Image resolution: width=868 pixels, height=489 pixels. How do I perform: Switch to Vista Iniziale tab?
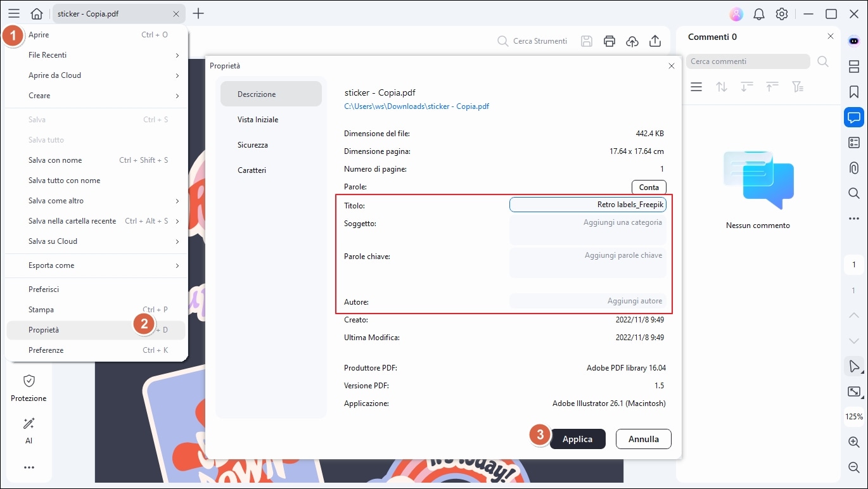pos(271,120)
